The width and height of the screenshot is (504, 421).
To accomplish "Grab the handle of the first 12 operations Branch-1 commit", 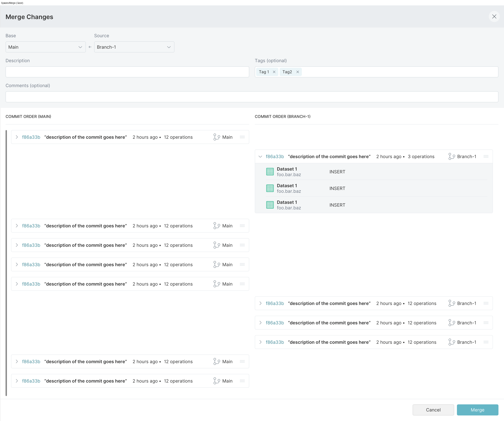I will click(x=486, y=303).
